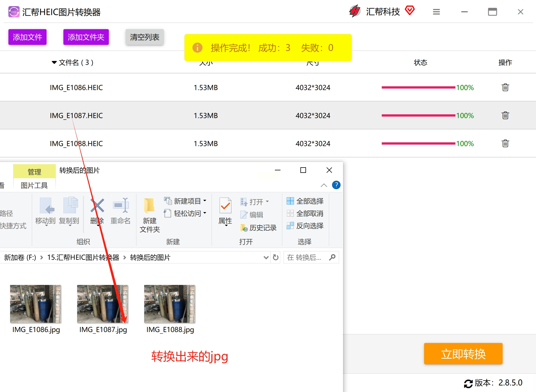The height and width of the screenshot is (392, 536).
Task: Click the Explorer help question mark icon
Action: (336, 185)
